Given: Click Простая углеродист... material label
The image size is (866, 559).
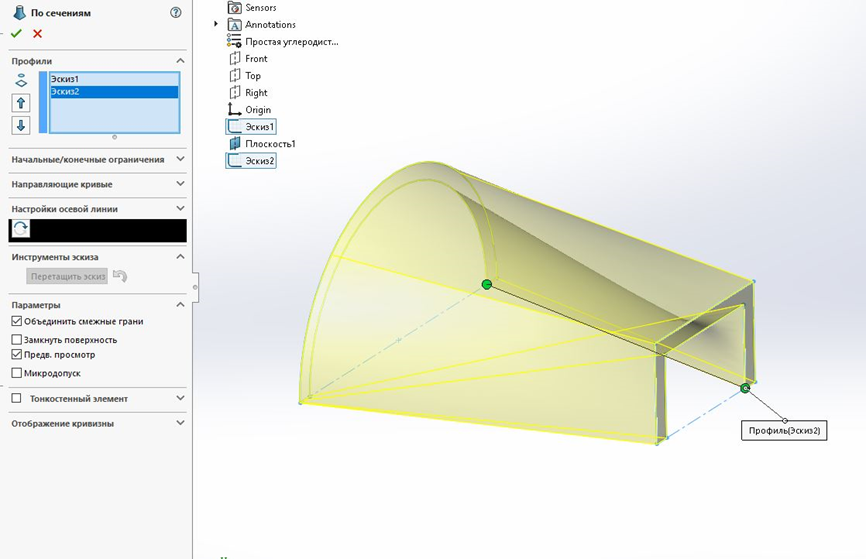Looking at the screenshot, I should pos(292,42).
